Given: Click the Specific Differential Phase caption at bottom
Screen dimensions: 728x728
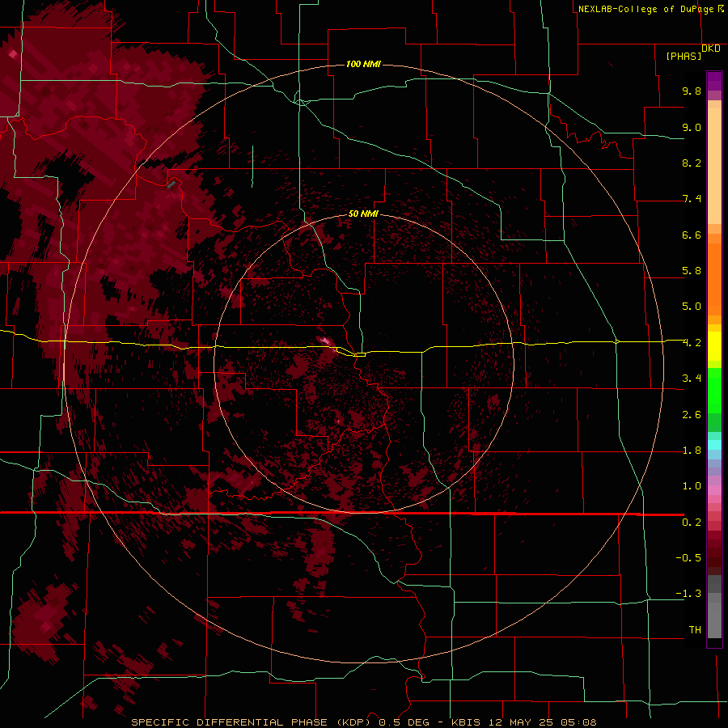Looking at the screenshot, I should [363, 722].
